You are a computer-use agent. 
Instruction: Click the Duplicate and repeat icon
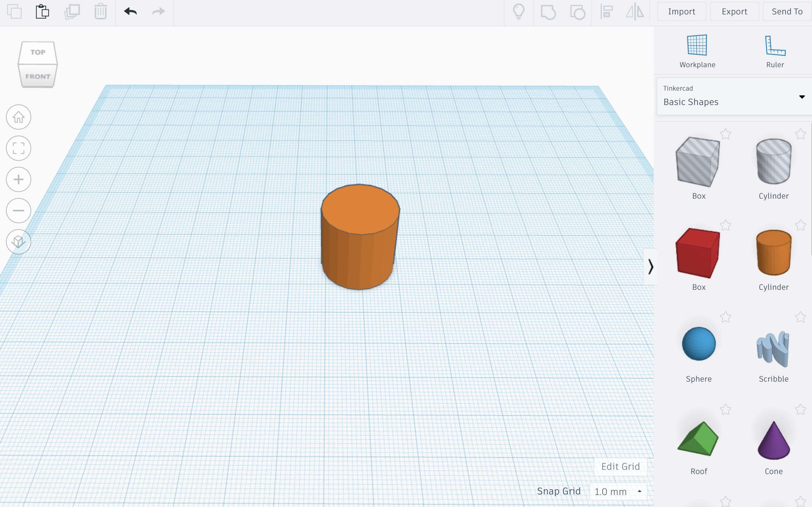point(72,12)
